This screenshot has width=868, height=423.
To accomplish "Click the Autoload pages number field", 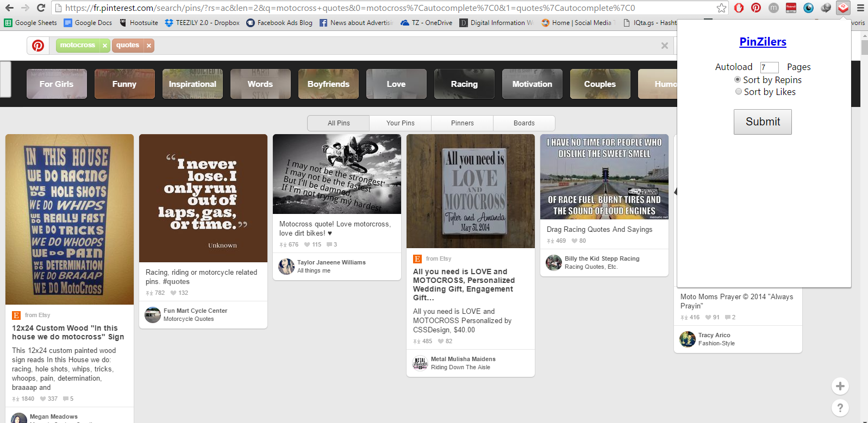I will tap(769, 67).
